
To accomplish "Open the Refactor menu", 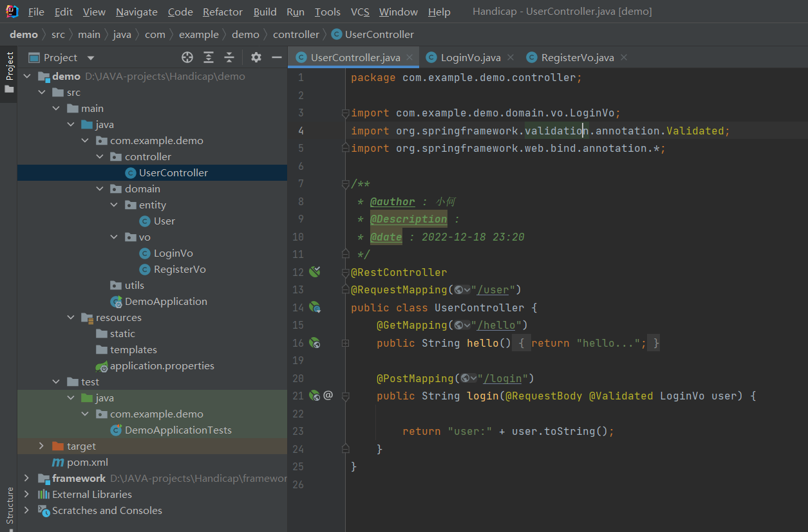I will (223, 12).
